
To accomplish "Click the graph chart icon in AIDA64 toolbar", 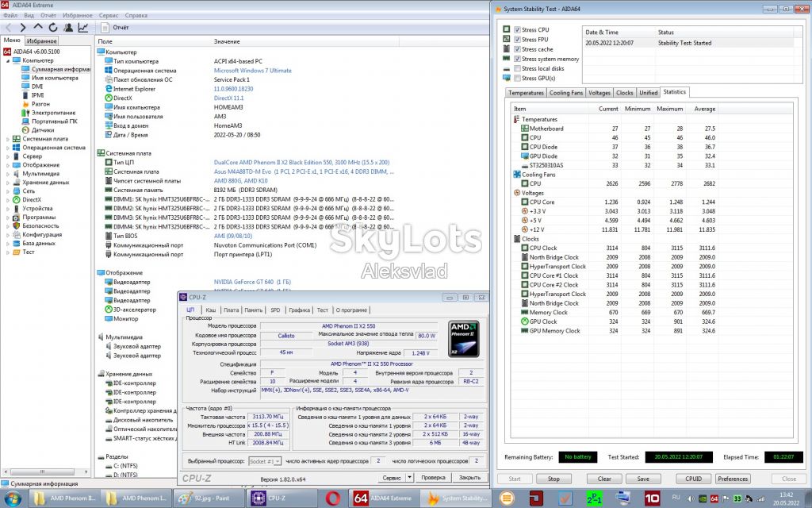I will (x=82, y=28).
